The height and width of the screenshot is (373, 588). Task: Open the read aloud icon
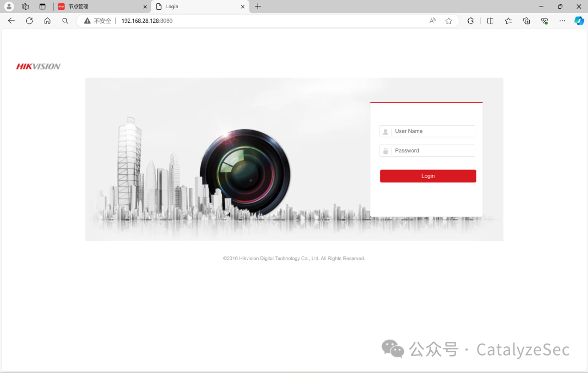pos(432,21)
